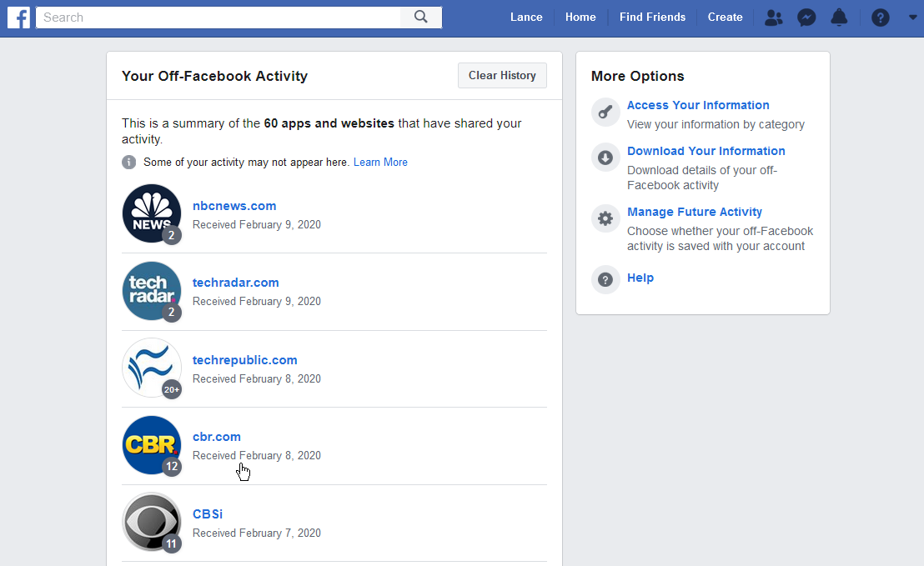This screenshot has width=924, height=566.
Task: Open the Friend Requests icon
Action: click(x=774, y=17)
